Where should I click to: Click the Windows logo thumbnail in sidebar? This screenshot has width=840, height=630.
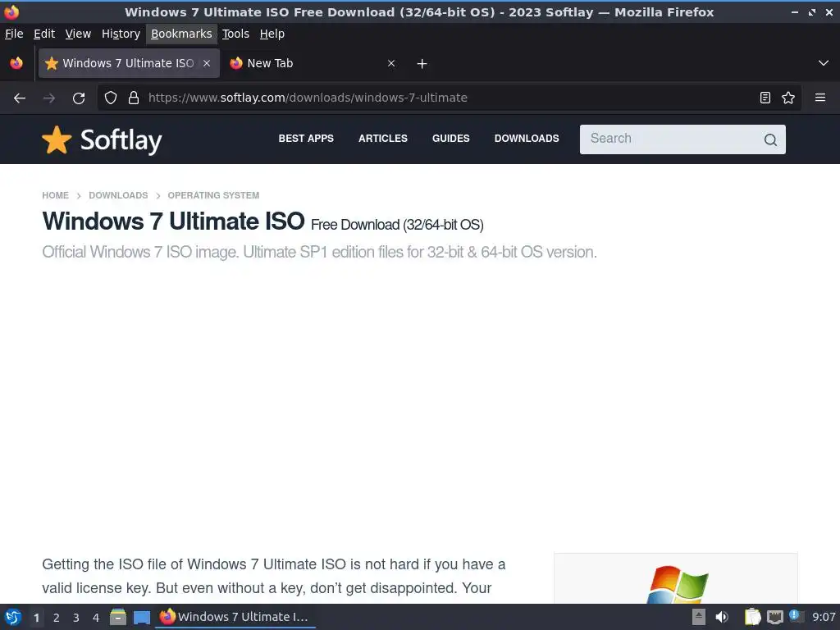678,584
